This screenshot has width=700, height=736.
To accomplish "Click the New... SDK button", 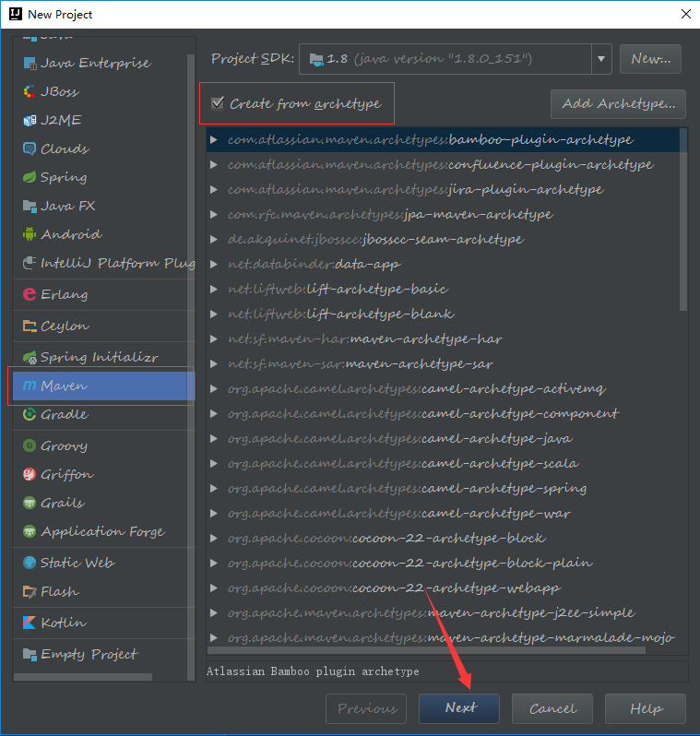I will pyautogui.click(x=651, y=59).
